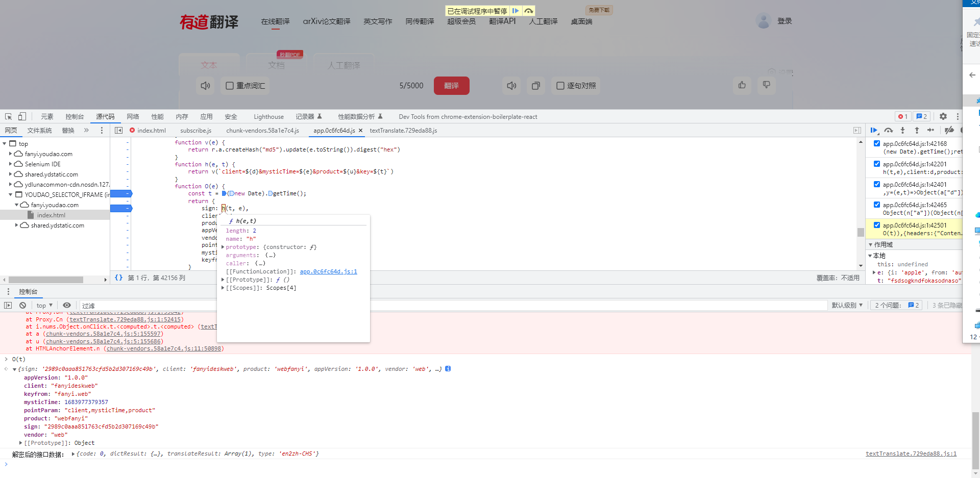Viewport: 980px width, 478px height.
Task: Open the navigator pane kebab menu
Action: pyautogui.click(x=102, y=131)
